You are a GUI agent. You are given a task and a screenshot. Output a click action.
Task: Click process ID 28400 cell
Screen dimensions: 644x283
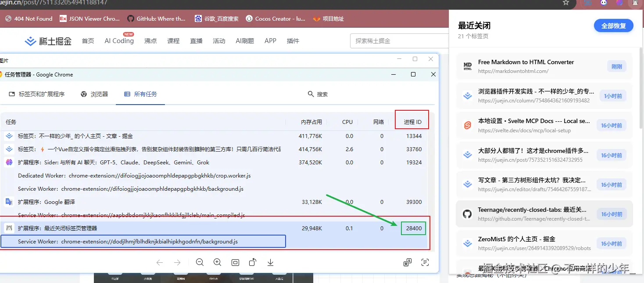(x=414, y=229)
